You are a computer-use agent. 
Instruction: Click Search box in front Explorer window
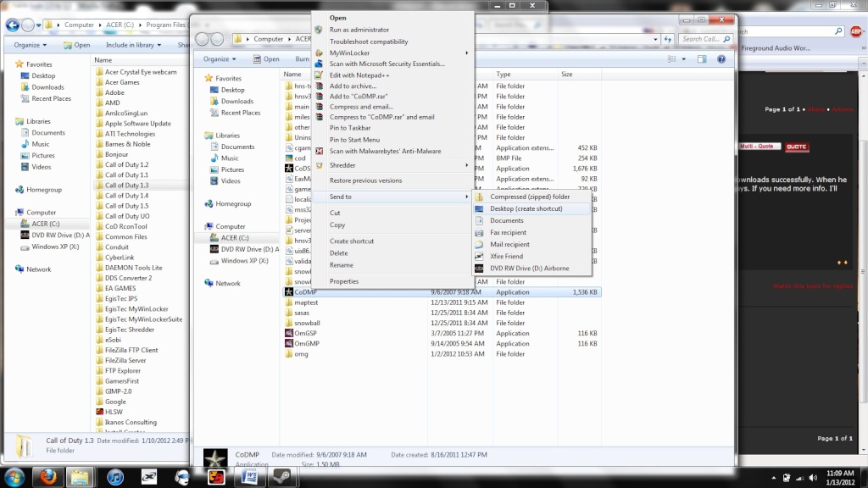pyautogui.click(x=705, y=39)
